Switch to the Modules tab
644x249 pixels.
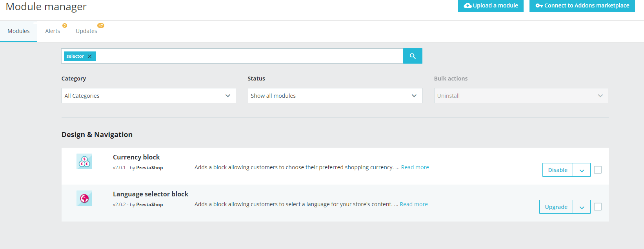[x=18, y=31]
